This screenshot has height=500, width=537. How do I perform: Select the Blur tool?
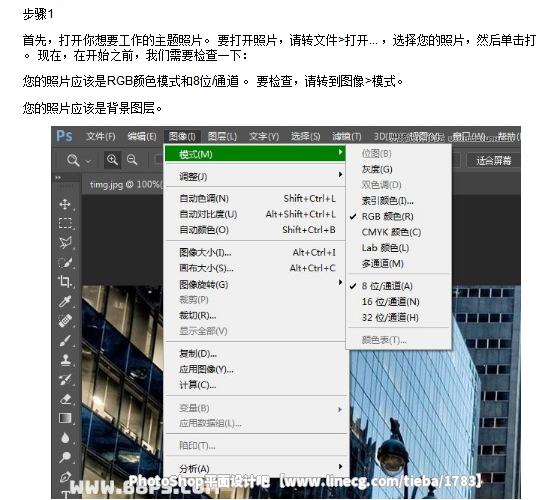pos(65,438)
